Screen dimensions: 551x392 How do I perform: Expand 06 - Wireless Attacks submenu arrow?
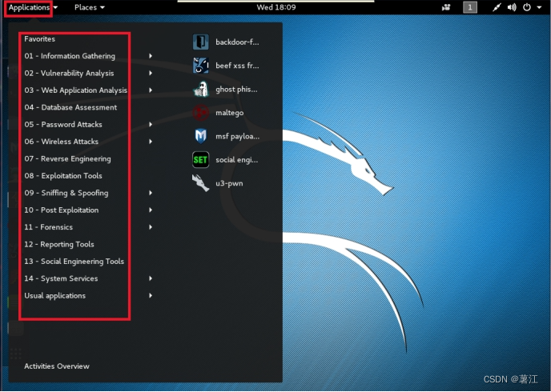pos(151,142)
